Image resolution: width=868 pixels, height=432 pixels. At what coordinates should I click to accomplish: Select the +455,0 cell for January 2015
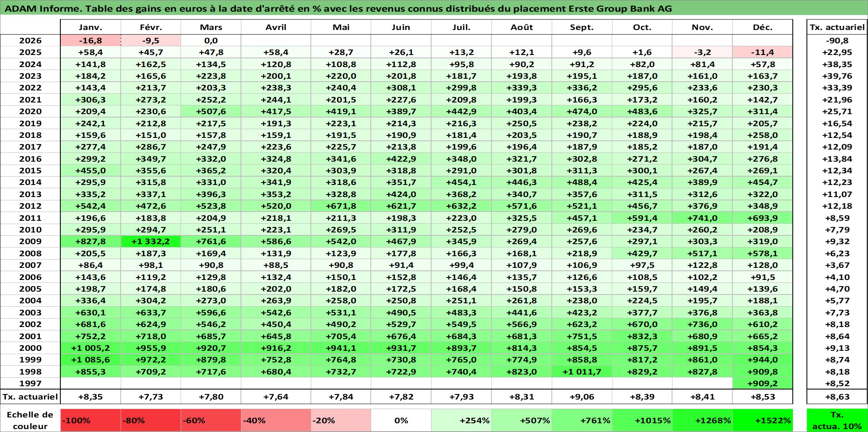tap(91, 170)
